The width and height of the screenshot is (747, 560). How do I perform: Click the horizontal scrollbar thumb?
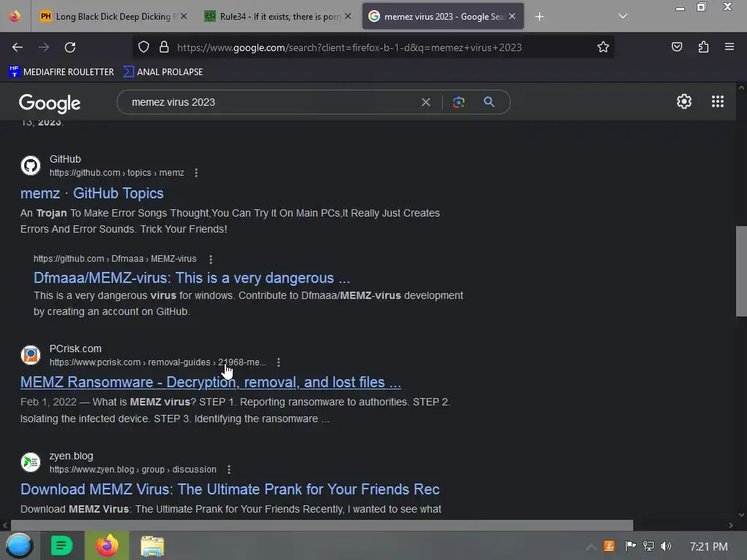[x=322, y=526]
